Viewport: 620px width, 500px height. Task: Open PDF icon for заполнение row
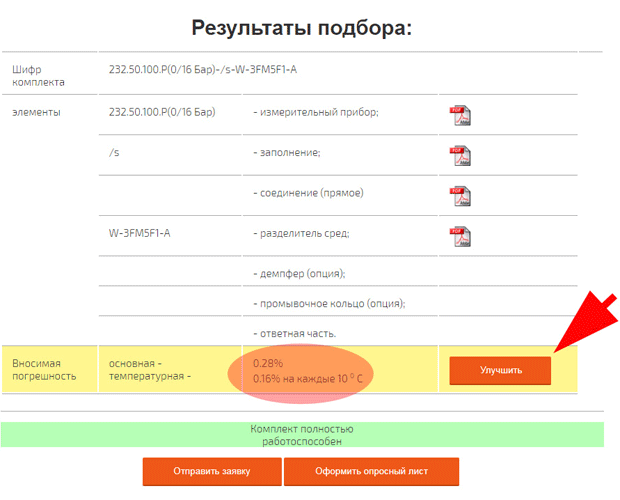click(x=460, y=156)
